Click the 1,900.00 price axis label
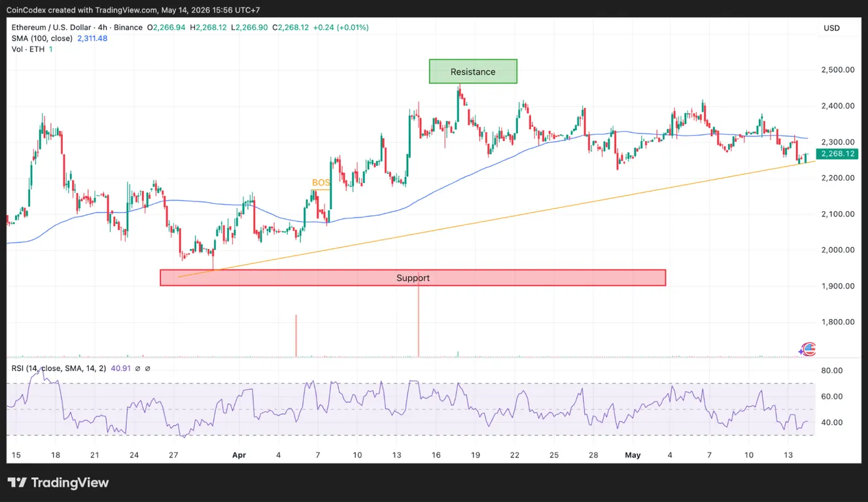 [837, 286]
